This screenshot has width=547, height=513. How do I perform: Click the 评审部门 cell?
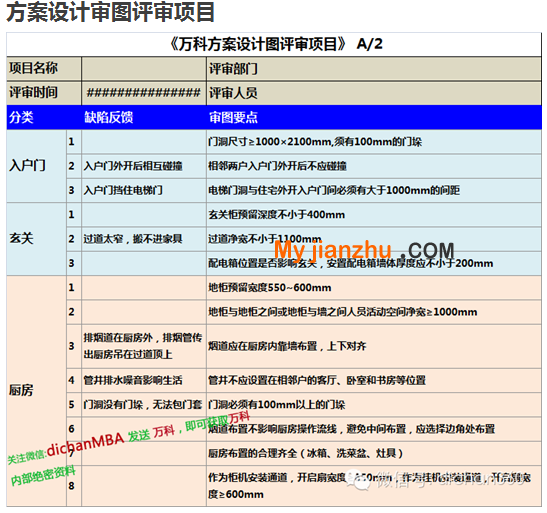click(374, 68)
